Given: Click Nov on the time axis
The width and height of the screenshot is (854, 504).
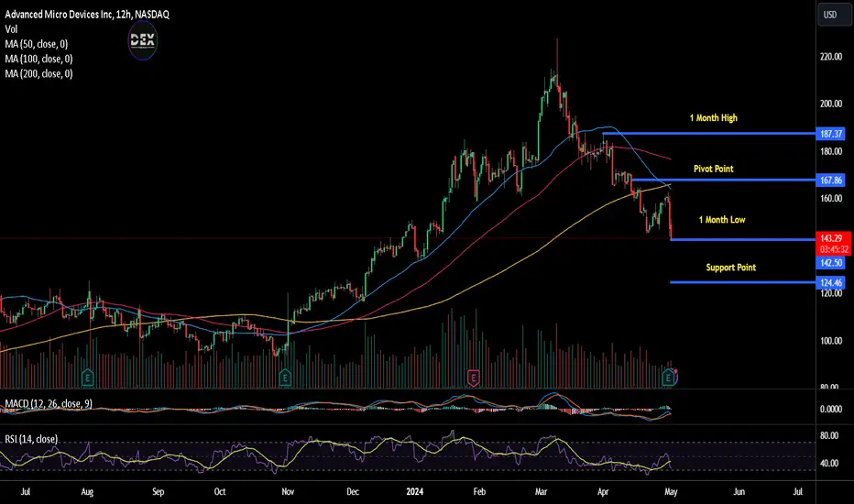Looking at the screenshot, I should (288, 491).
